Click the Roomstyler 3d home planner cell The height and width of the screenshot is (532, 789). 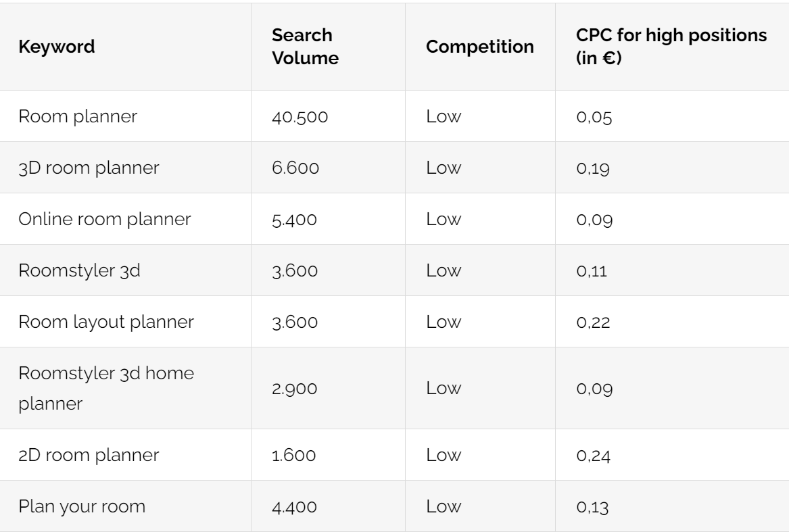[x=105, y=388]
